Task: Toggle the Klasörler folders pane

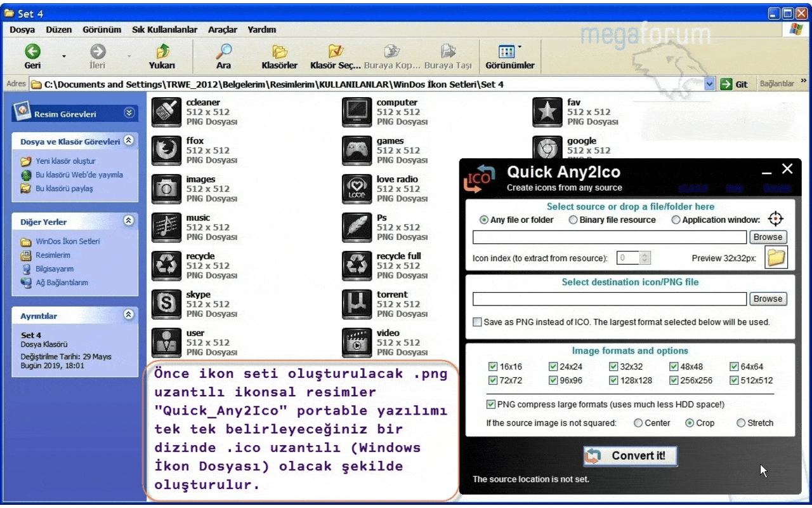Action: point(280,56)
